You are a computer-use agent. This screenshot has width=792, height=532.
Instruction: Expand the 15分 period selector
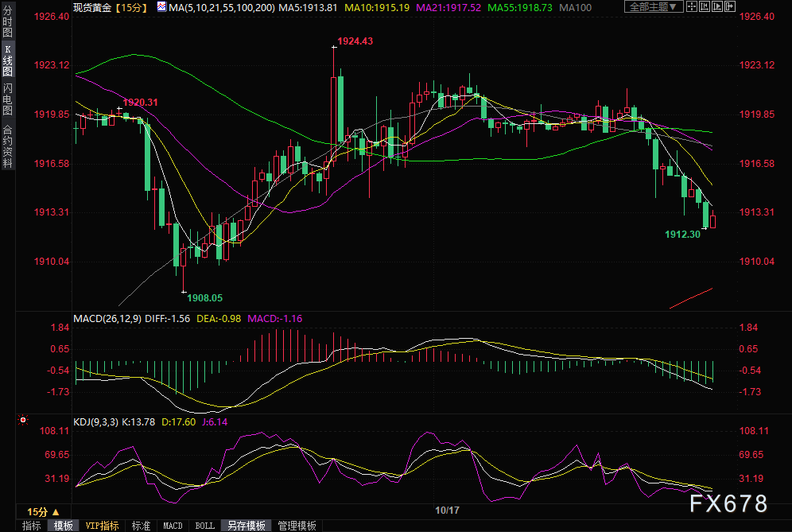pyautogui.click(x=44, y=511)
